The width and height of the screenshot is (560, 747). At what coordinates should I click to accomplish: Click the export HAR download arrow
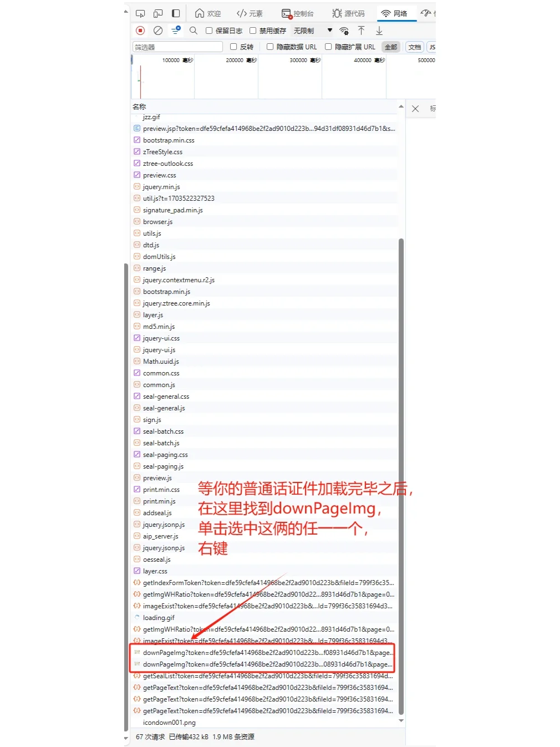[379, 31]
